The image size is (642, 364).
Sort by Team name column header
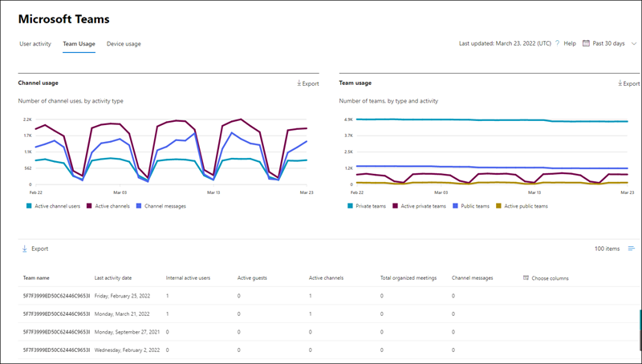pyautogui.click(x=36, y=278)
